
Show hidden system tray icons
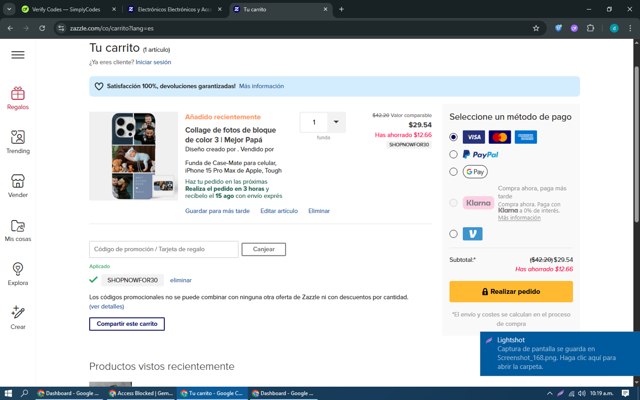coord(550,393)
